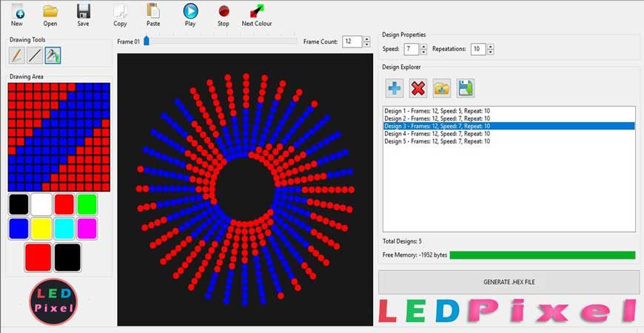Pick the yellow colour swatch
Image resolution: width=644 pixels, height=333 pixels.
(41, 229)
